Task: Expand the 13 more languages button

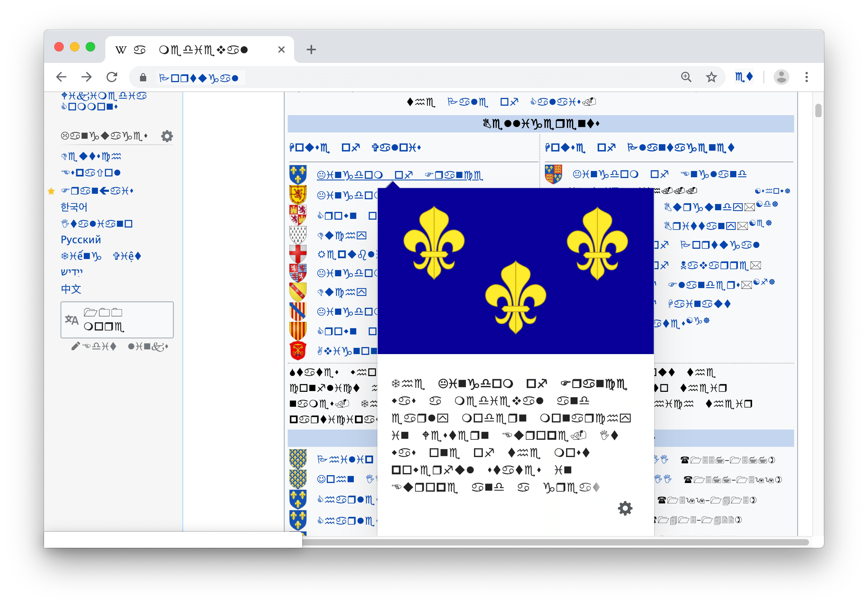Action: click(117, 320)
